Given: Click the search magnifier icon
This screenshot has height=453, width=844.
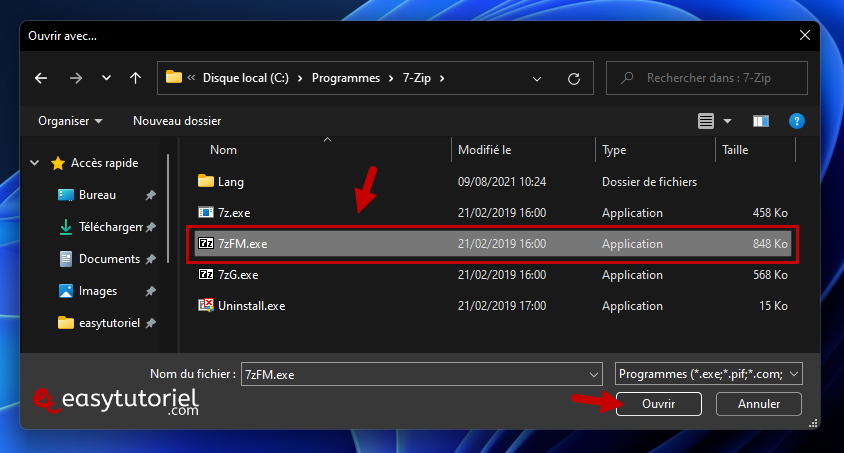Looking at the screenshot, I should coord(627,78).
